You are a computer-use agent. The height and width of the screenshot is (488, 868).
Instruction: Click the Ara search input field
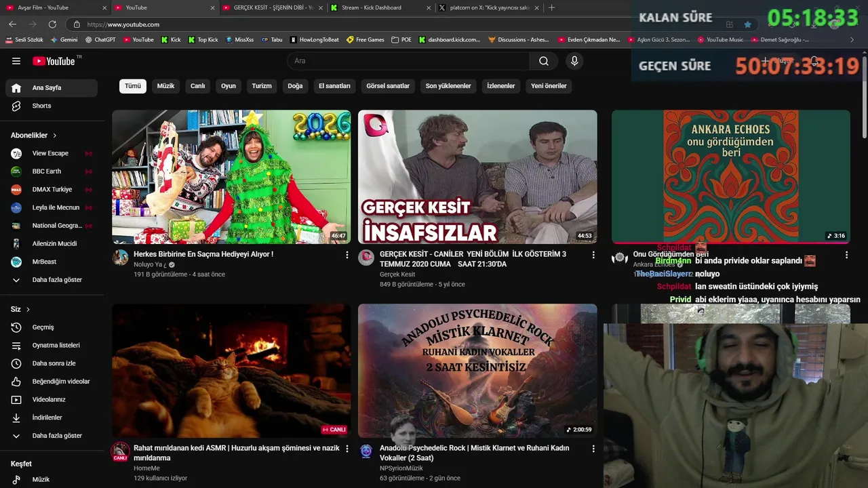click(409, 61)
